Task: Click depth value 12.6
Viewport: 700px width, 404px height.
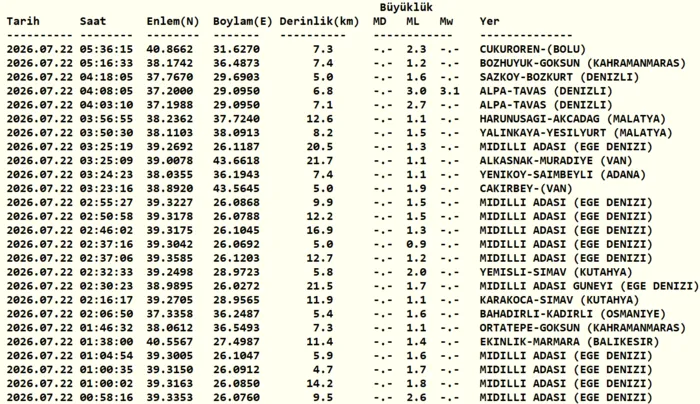Action: click(320, 119)
